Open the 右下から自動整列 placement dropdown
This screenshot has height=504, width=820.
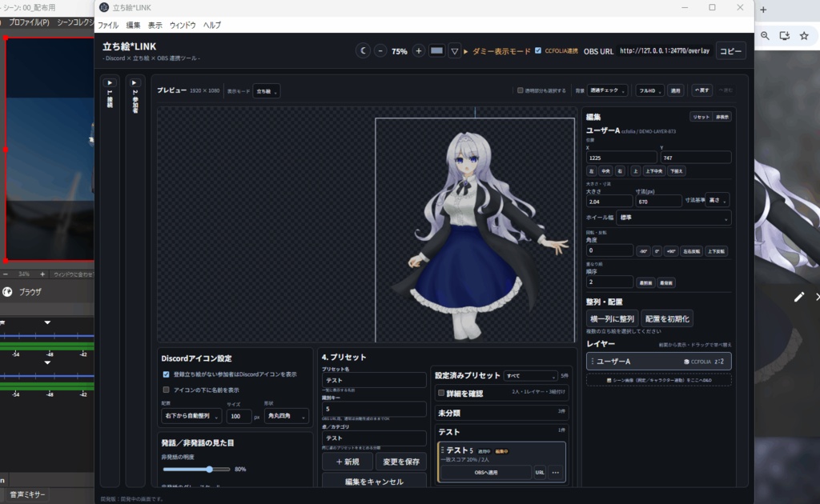click(191, 416)
